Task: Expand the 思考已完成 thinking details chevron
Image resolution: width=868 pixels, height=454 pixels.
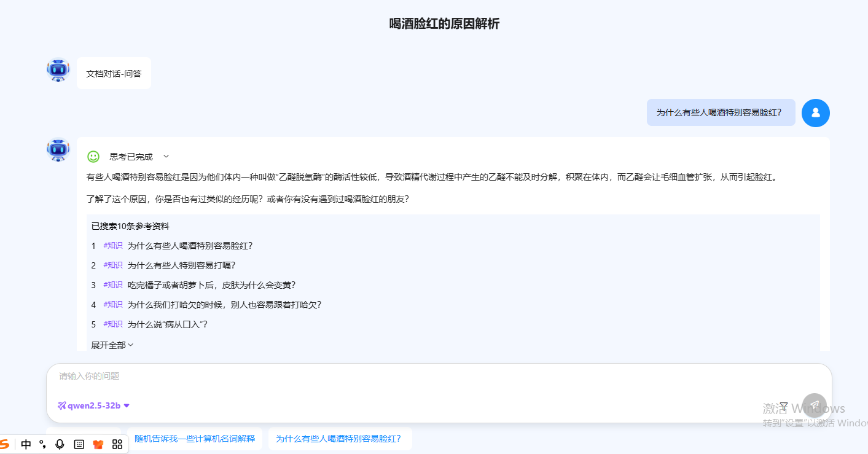Action: pos(166,157)
